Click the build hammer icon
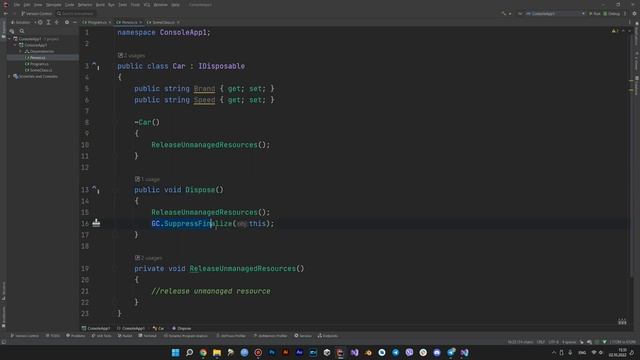Image resolution: width=640 pixels, height=360 pixels. [503, 13]
